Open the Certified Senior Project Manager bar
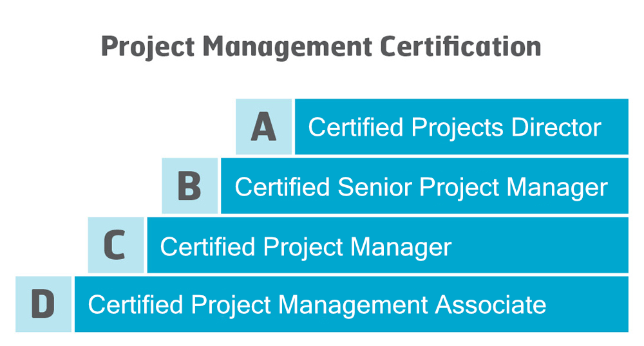The width and height of the screenshot is (644, 346). point(424,186)
